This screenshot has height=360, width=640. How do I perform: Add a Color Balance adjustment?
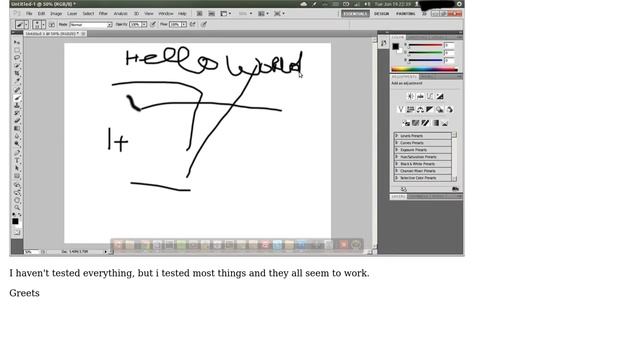coord(420,109)
